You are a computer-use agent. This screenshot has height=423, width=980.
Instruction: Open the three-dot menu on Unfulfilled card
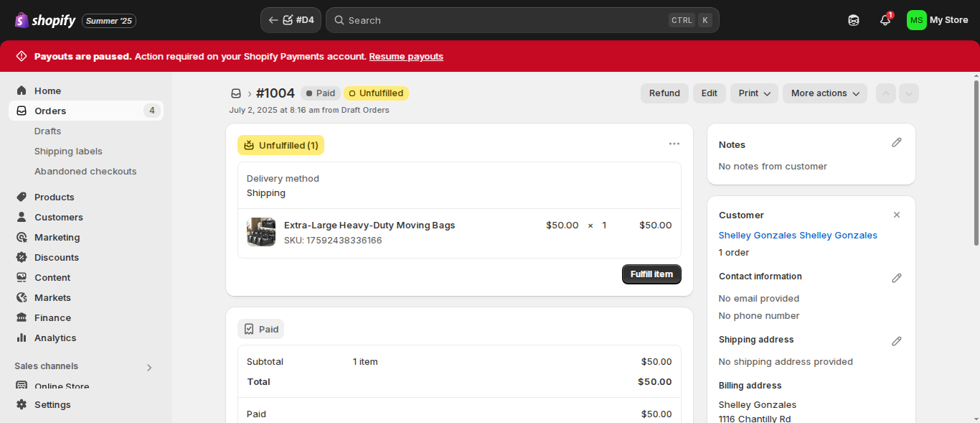pos(674,144)
